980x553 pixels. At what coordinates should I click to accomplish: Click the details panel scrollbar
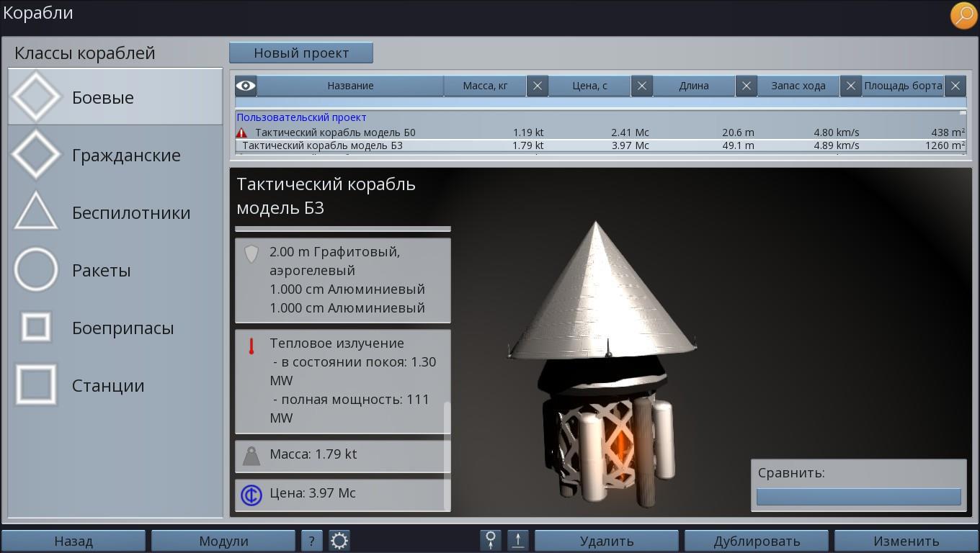point(447,455)
